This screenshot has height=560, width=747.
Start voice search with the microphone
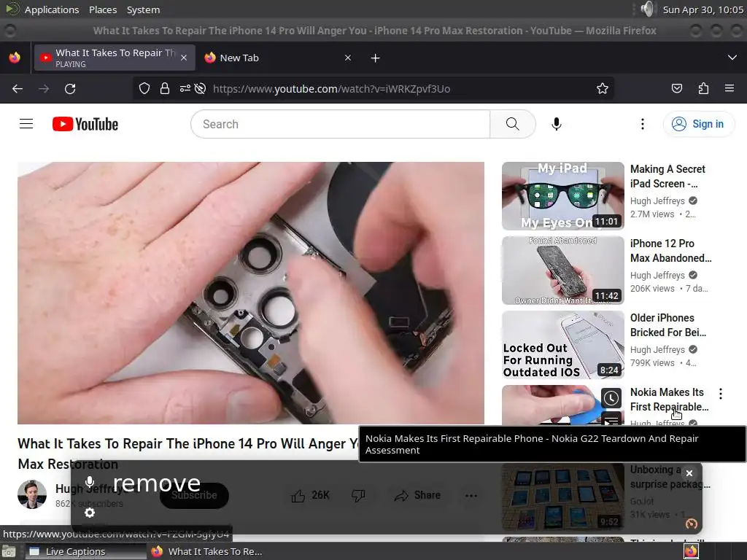pyautogui.click(x=556, y=124)
